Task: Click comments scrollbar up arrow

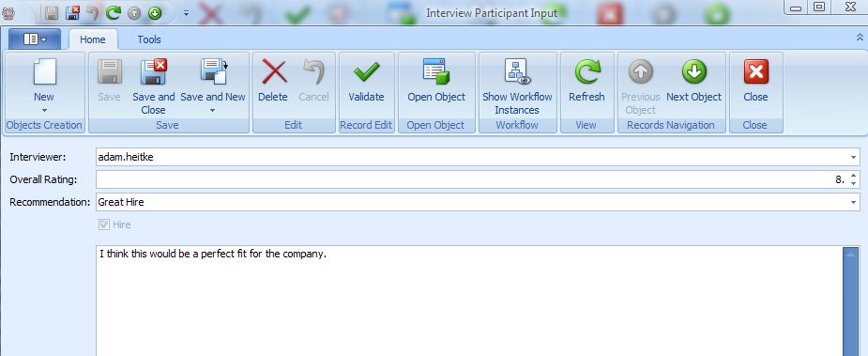Action: tap(850, 255)
